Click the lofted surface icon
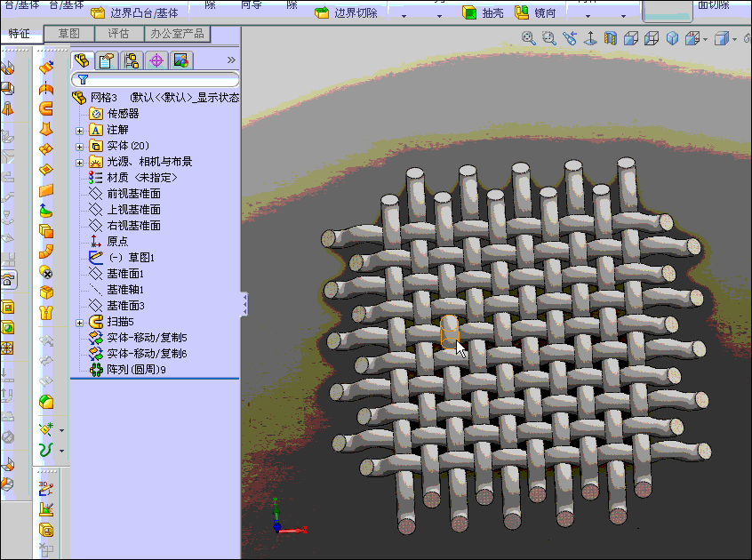The image size is (752, 560). [x=46, y=129]
